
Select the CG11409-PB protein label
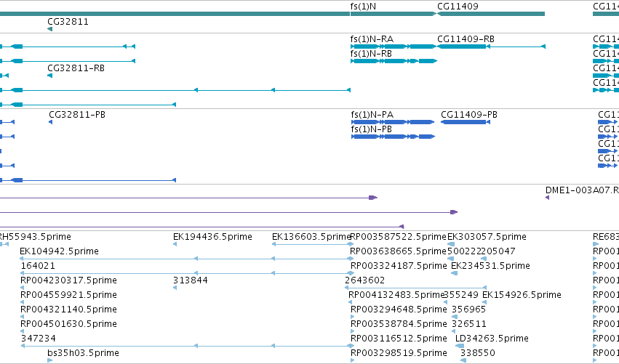pyautogui.click(x=469, y=115)
